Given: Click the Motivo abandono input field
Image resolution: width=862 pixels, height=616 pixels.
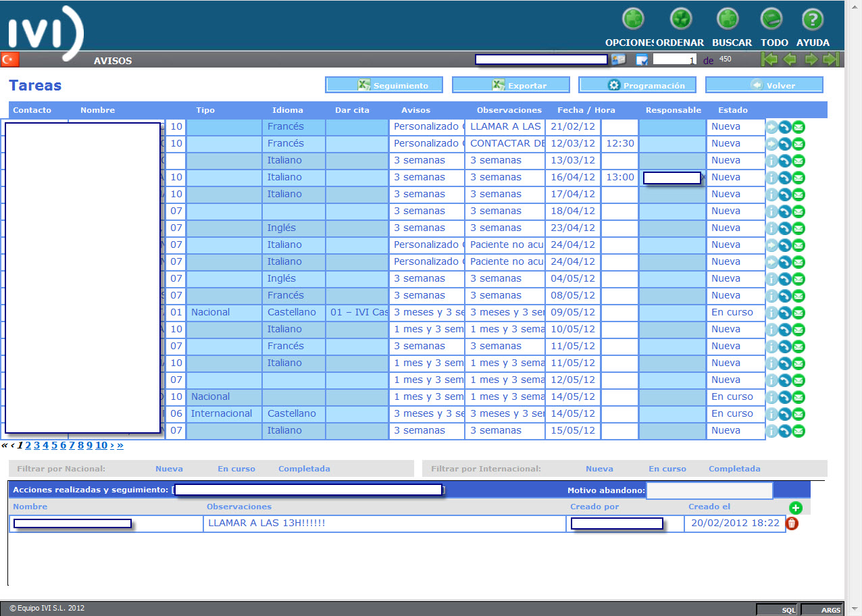Looking at the screenshot, I should (709, 490).
